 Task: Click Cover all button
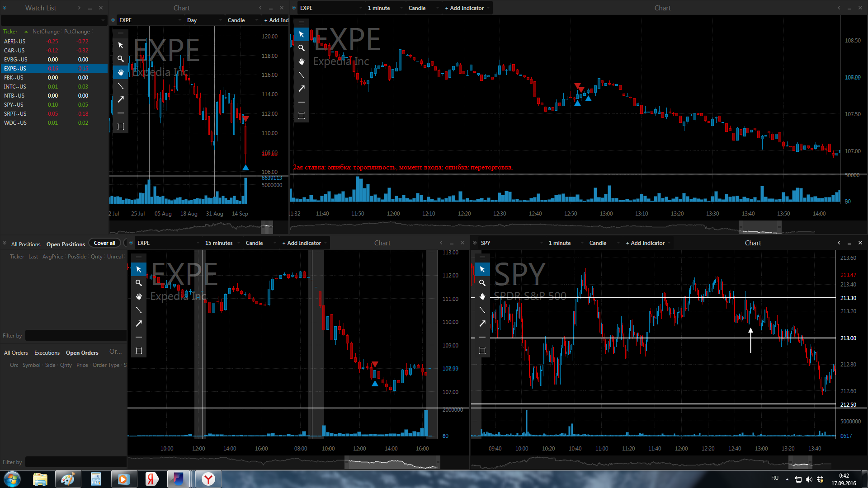[x=104, y=243]
